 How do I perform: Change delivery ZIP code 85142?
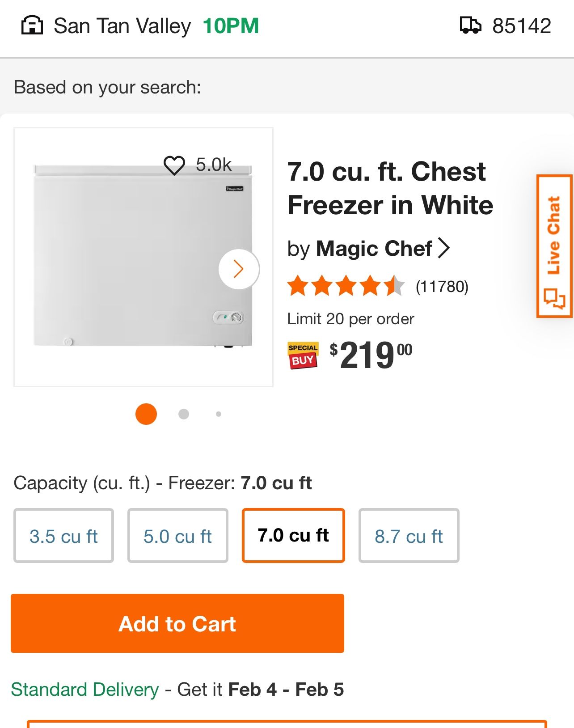522,26
